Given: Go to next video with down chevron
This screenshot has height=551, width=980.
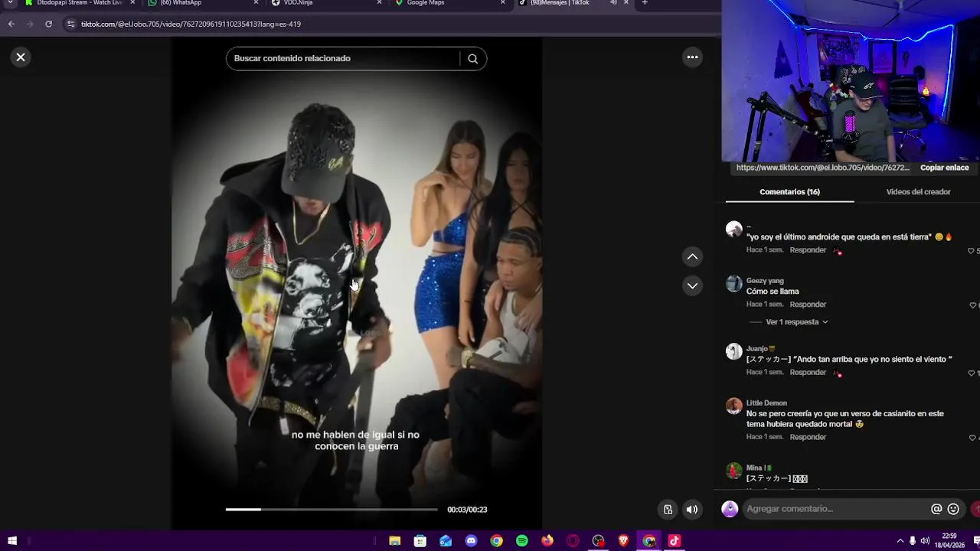Looking at the screenshot, I should click(x=692, y=285).
